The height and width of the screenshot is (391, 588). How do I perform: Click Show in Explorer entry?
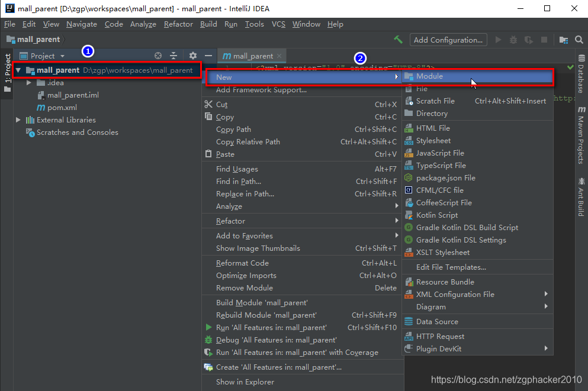302,382
